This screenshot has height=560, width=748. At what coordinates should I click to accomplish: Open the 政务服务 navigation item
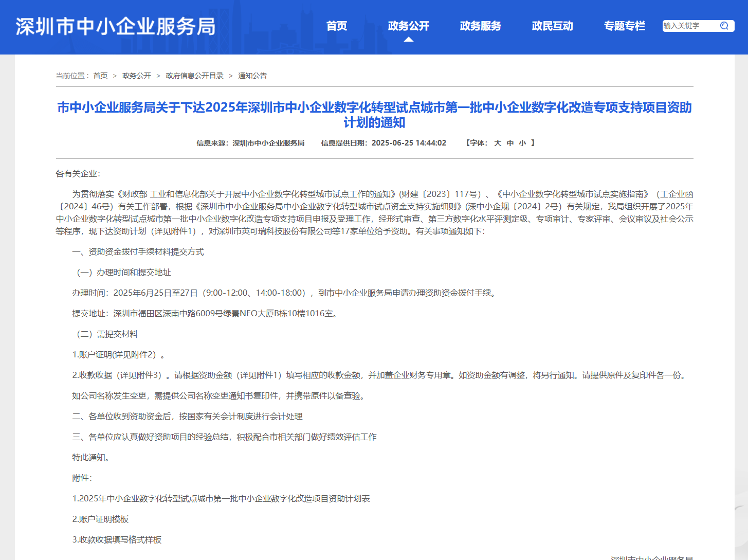(481, 26)
